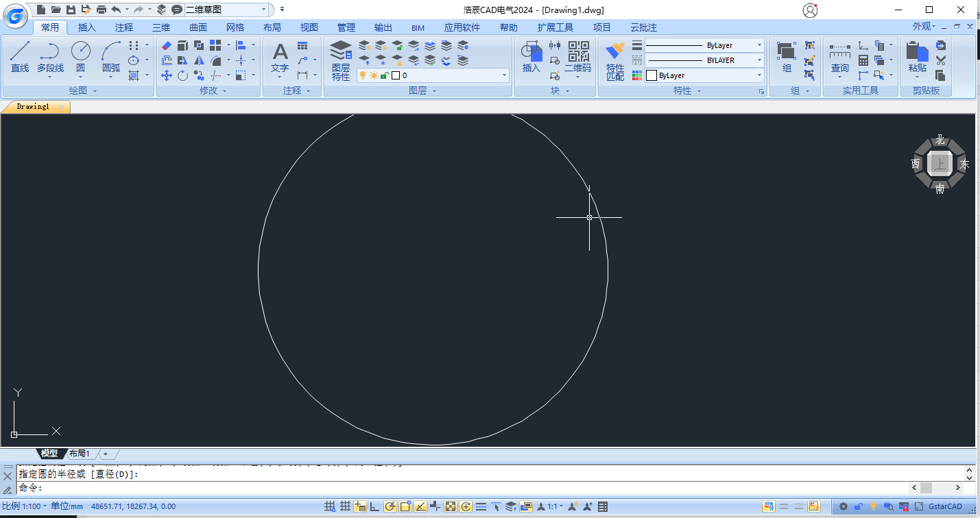The width and height of the screenshot is (980, 518).
Task: Toggle snap mode in status bar
Action: pos(330,507)
